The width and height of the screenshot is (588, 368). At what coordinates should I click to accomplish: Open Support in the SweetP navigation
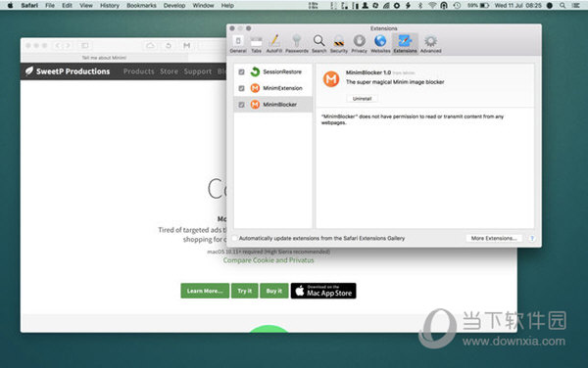198,71
